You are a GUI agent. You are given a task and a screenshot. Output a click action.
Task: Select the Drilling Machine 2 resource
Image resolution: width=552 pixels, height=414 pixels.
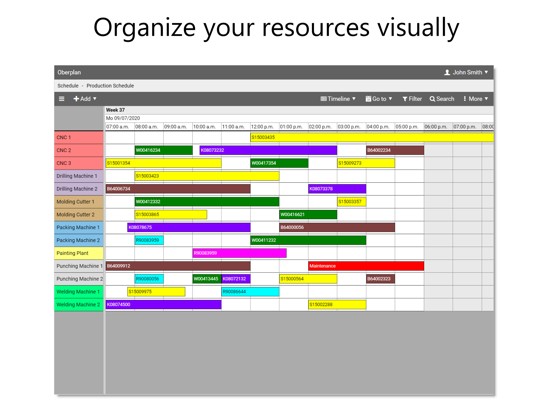pos(79,189)
